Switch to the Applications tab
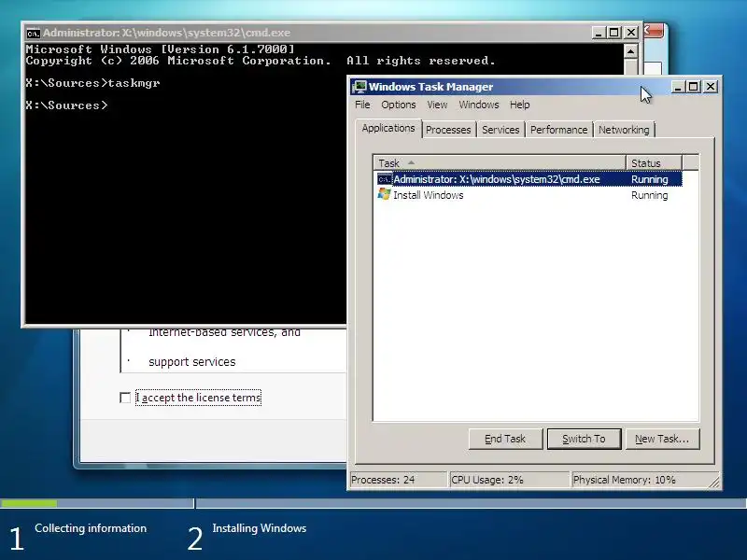The height and width of the screenshot is (560, 747). (x=388, y=128)
